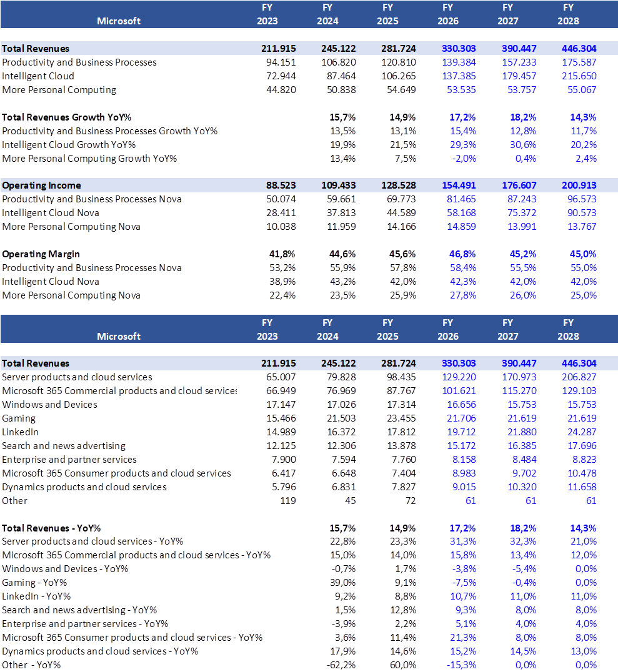The height and width of the screenshot is (672, 618).
Task: Select the 53,2% Productivity margin value
Action: tap(282, 268)
